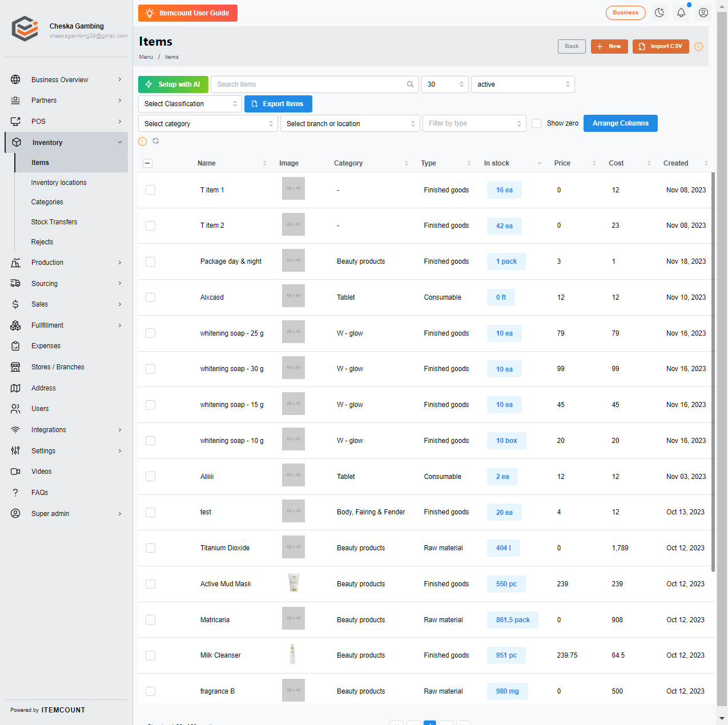Viewport: 728px width, 725px height.
Task: Open the active status dropdown
Action: pyautogui.click(x=522, y=84)
